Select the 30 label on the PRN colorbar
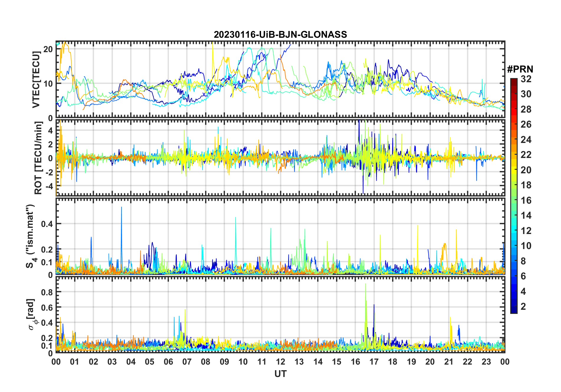Viewport: 561px width, 392px height. (526, 94)
